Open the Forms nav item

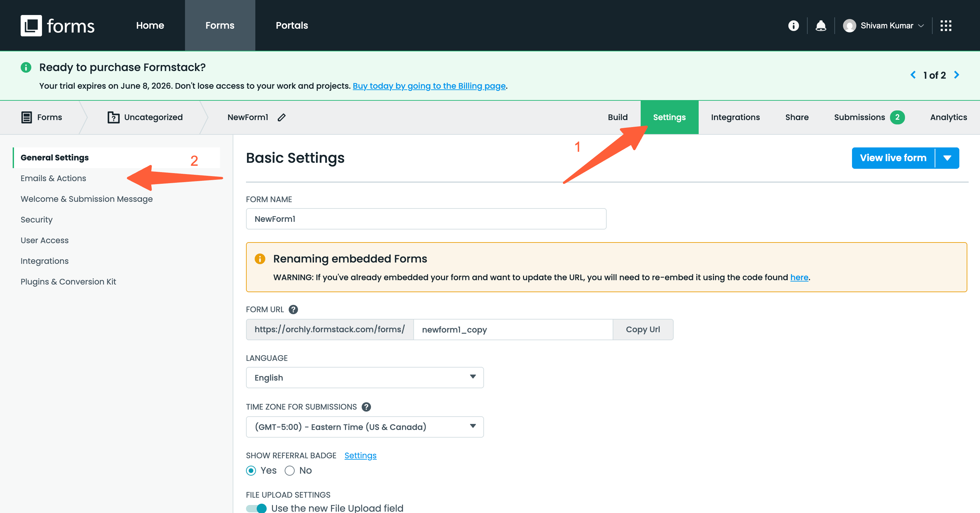click(220, 25)
